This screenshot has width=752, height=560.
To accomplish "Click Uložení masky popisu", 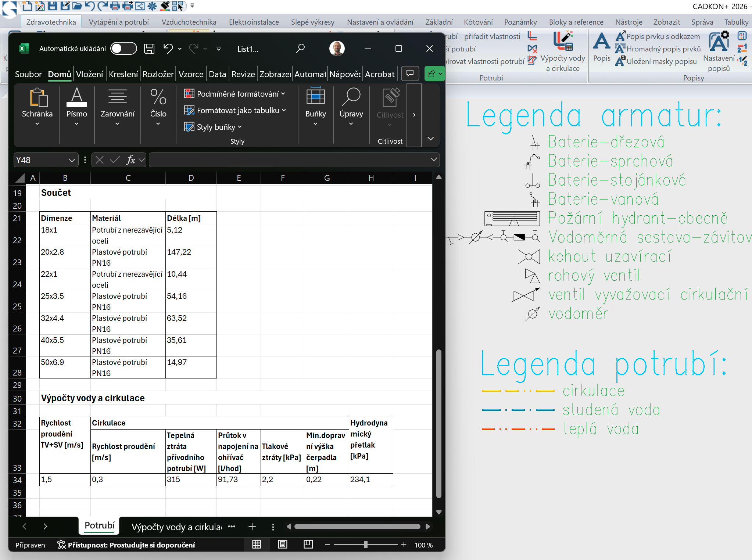I will [x=656, y=61].
